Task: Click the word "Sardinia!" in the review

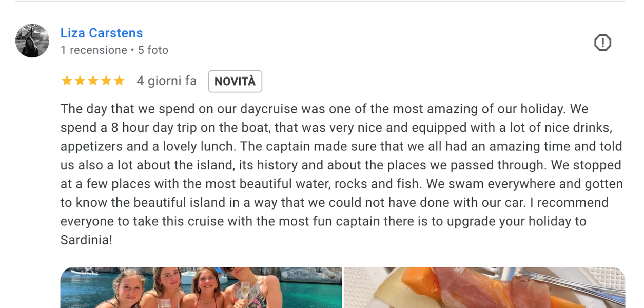Action: (x=86, y=240)
